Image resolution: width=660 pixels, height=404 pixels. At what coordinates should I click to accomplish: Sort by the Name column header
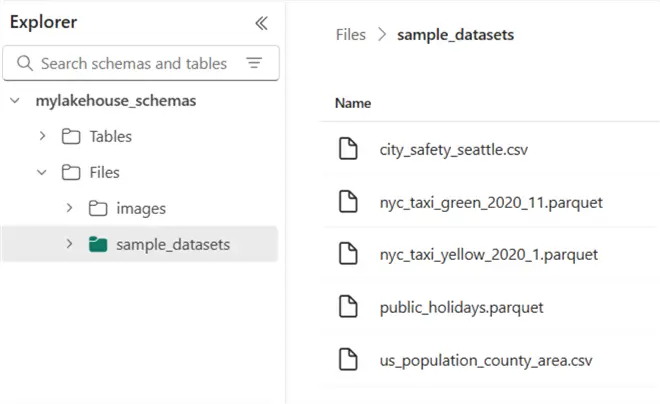click(353, 103)
